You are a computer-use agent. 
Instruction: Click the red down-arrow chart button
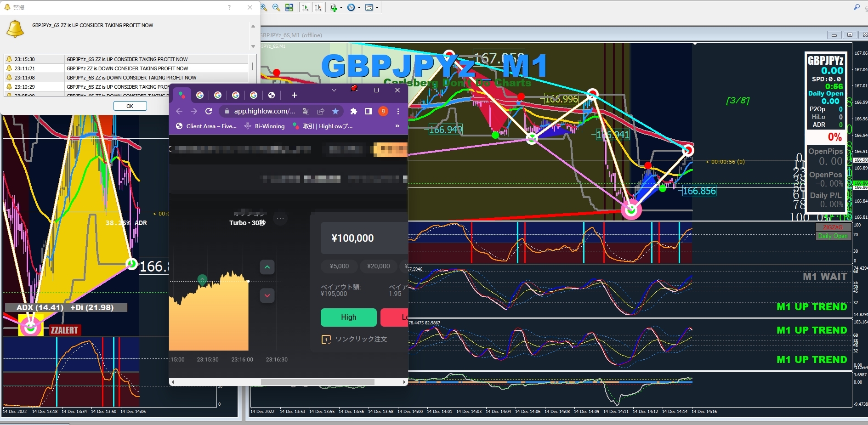[267, 295]
